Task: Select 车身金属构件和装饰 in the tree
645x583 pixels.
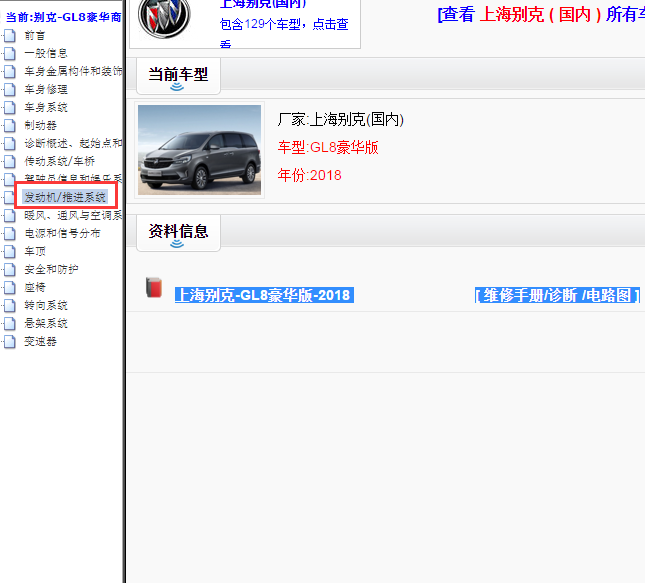Action: click(73, 72)
